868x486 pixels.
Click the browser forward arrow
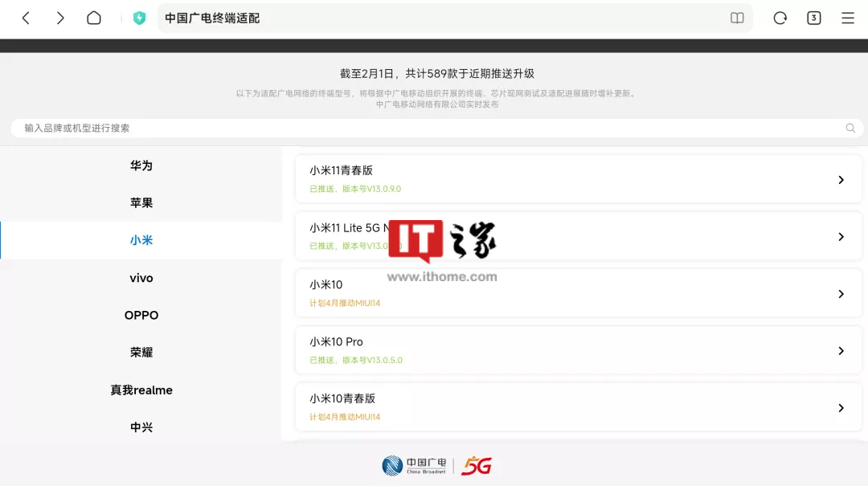60,18
